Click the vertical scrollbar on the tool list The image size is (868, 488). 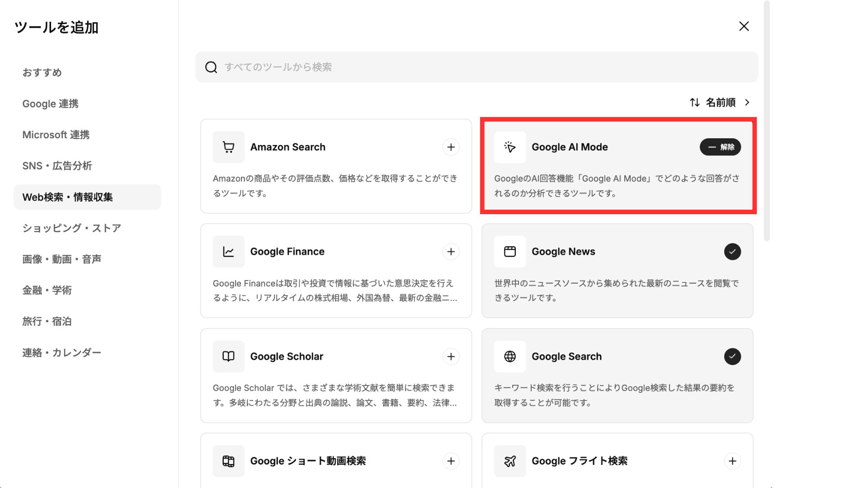pyautogui.click(x=766, y=122)
